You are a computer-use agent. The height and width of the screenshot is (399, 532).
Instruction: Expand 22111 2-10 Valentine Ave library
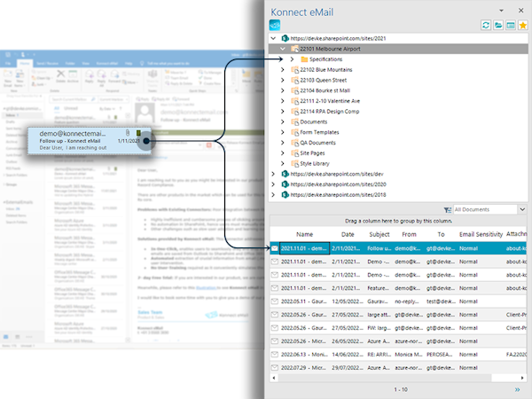point(283,101)
